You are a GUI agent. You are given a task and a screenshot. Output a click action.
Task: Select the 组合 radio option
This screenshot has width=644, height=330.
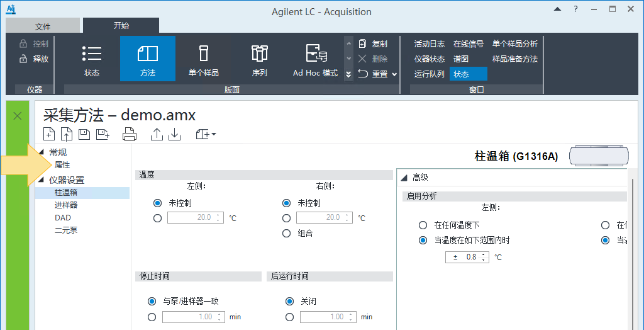[x=287, y=233]
